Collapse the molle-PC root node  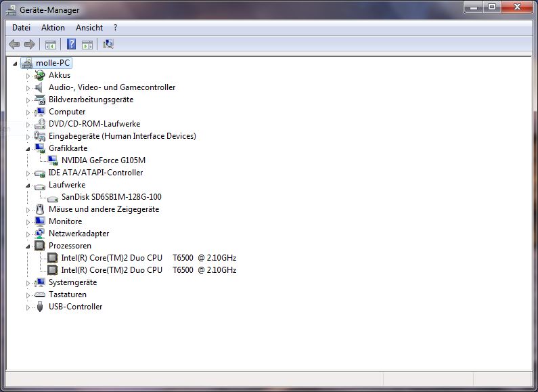[15, 64]
